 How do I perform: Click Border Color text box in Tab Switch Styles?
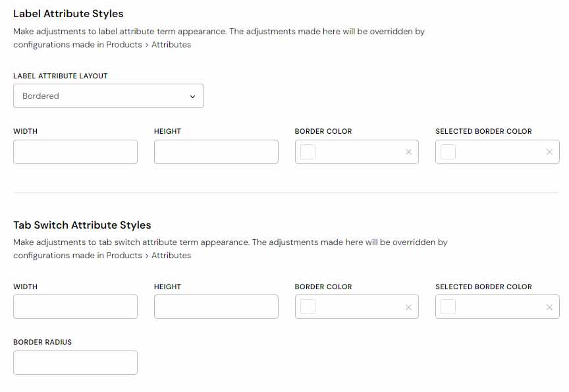(359, 307)
